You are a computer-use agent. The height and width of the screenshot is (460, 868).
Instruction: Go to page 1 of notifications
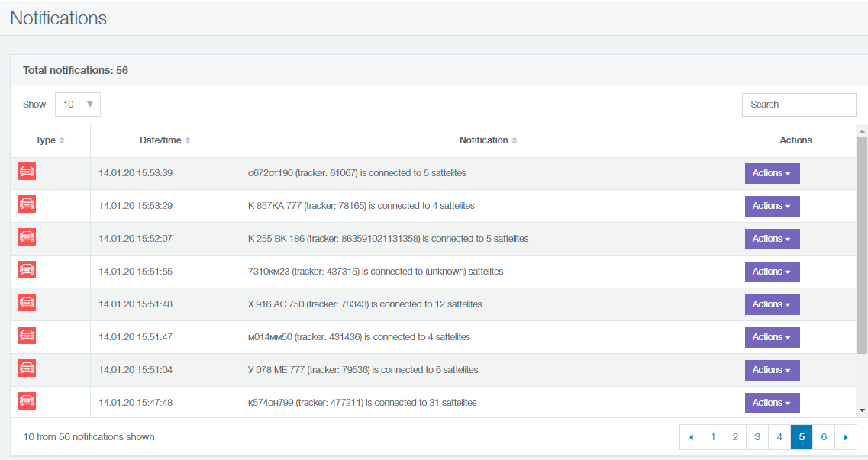[713, 437]
